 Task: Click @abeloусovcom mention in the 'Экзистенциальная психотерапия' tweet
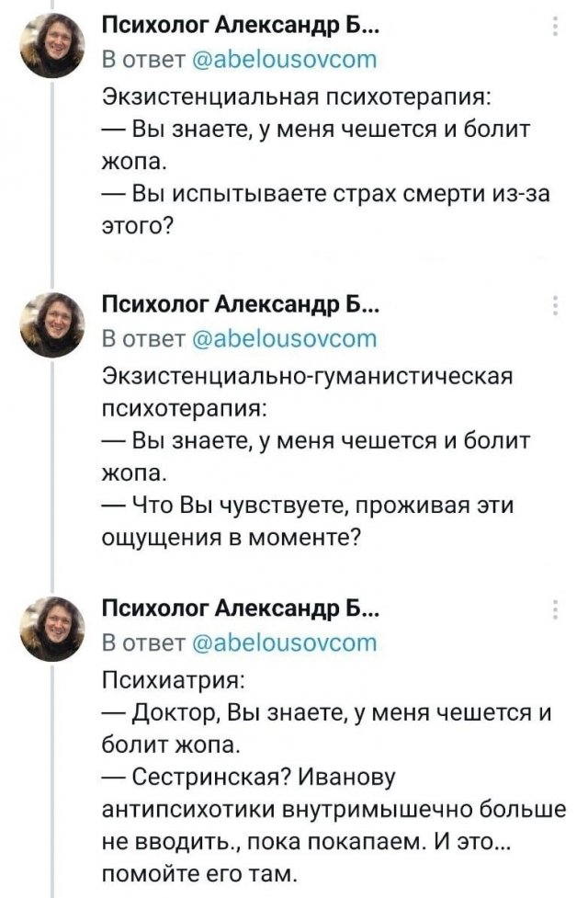tap(279, 60)
